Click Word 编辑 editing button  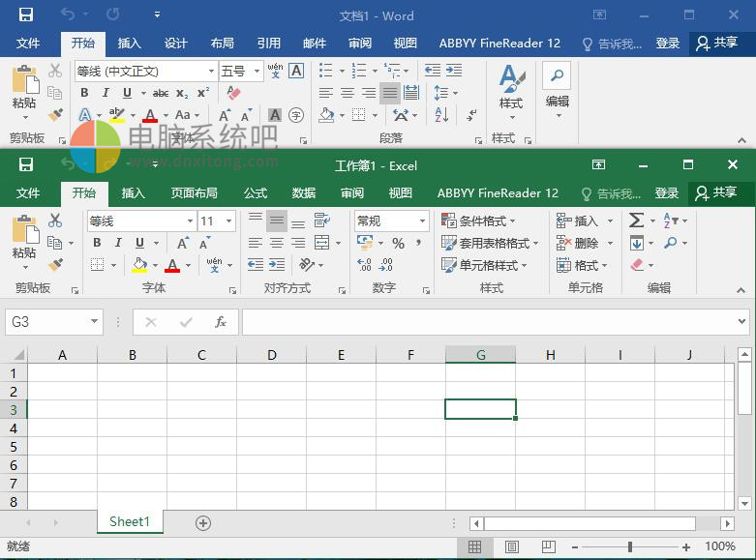558,91
